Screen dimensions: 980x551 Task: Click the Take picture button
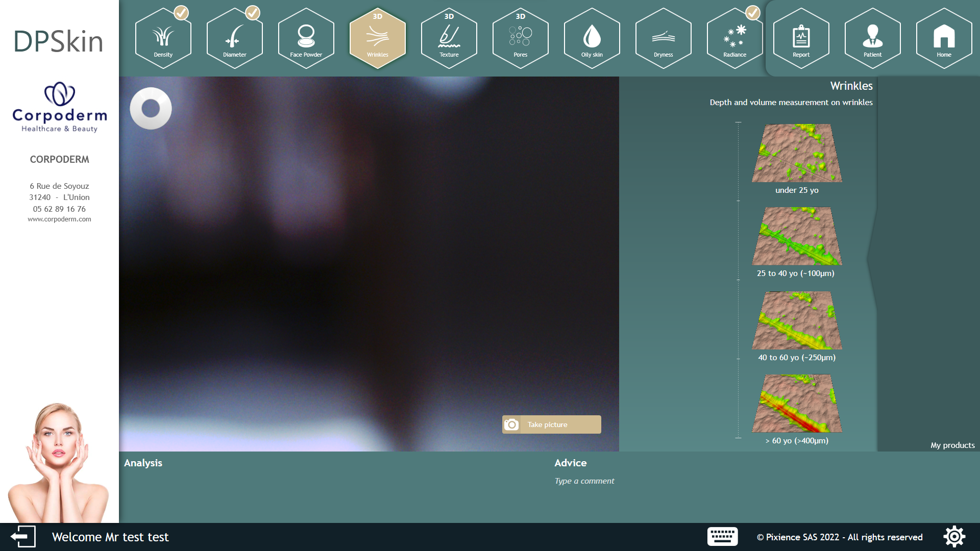(x=551, y=424)
